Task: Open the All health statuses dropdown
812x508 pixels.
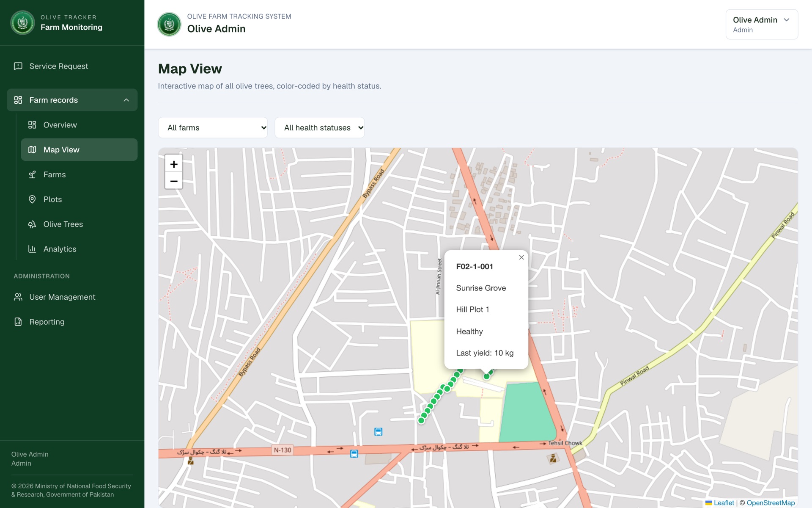Action: coord(320,128)
